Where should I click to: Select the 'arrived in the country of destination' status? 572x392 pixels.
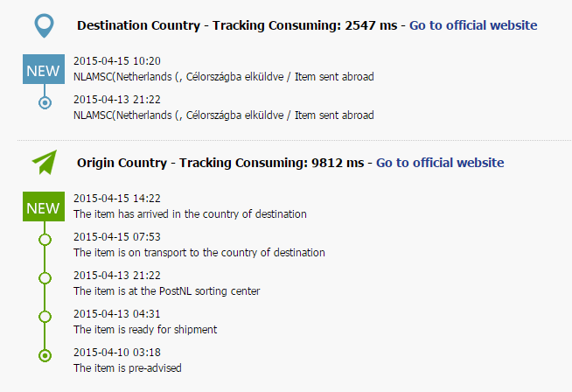(190, 213)
